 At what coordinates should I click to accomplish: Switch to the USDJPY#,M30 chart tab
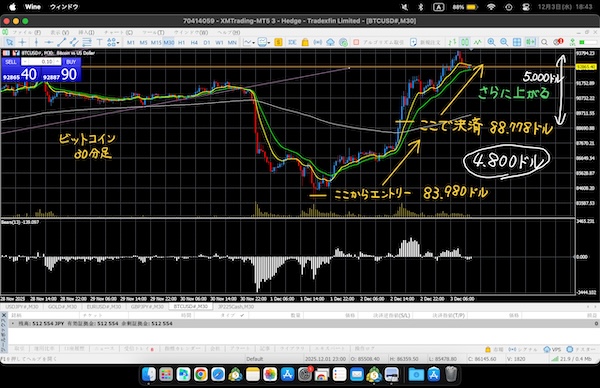[22, 307]
